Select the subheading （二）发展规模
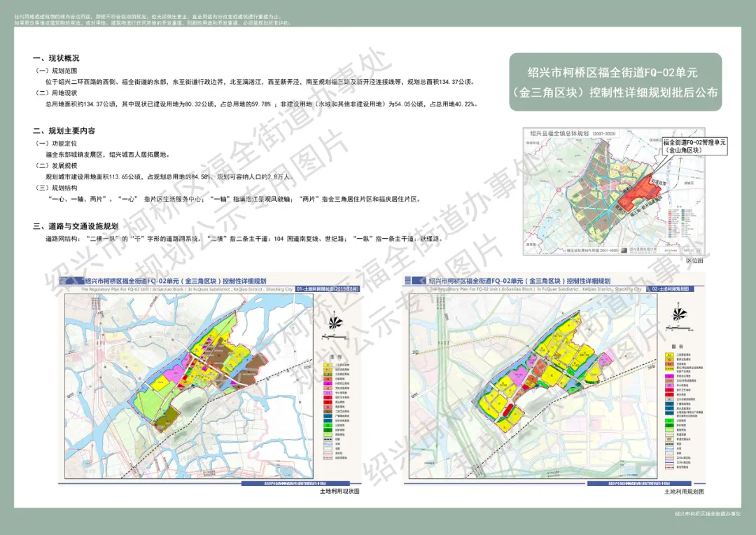Screen dimensions: 756x535 click(x=57, y=165)
